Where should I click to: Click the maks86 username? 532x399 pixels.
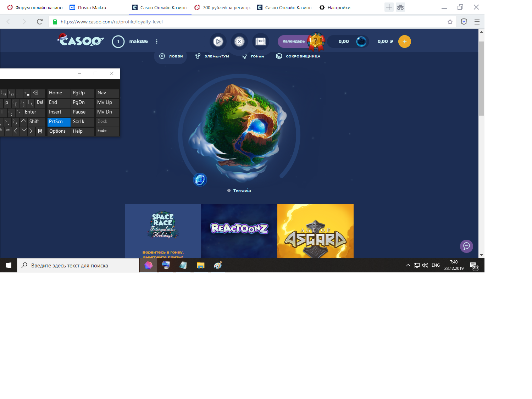138,41
